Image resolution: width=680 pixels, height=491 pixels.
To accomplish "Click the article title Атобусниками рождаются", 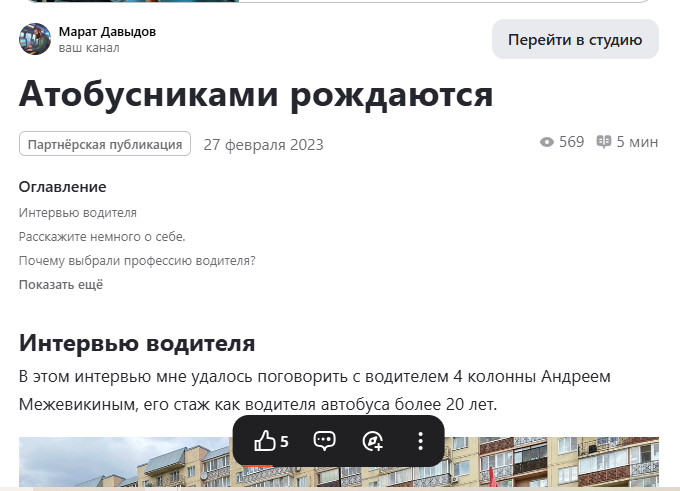I will 256,94.
